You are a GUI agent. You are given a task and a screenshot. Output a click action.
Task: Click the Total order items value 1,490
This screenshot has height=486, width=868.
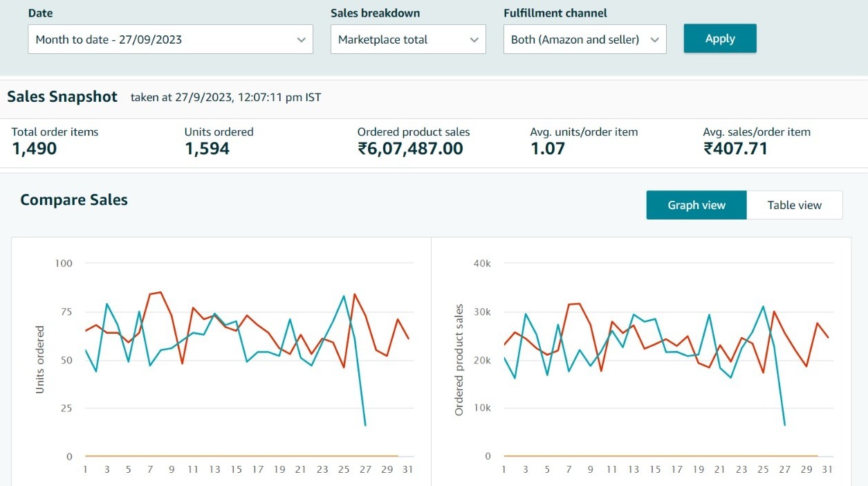click(35, 148)
